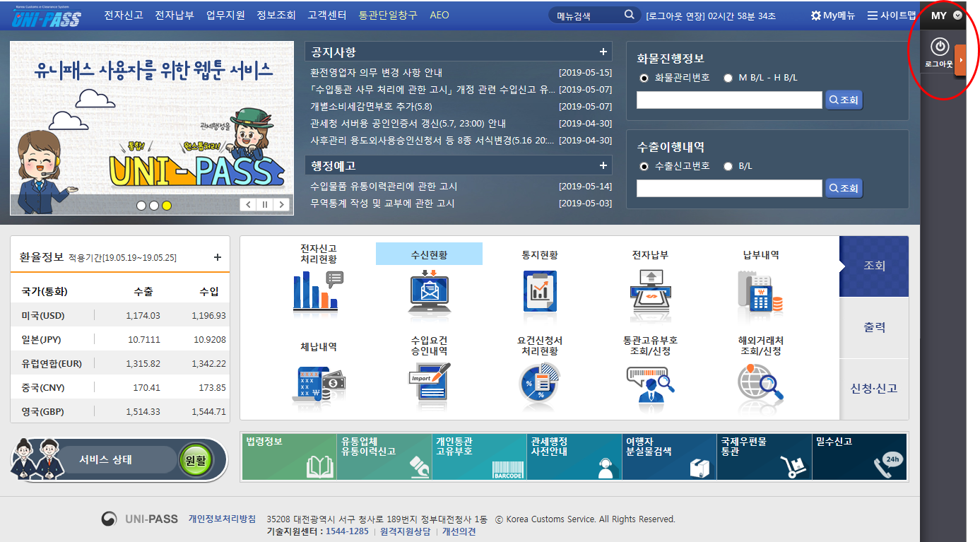The height and width of the screenshot is (542, 980).
Task: Expand 환율정보 with the plus button
Action: (218, 257)
